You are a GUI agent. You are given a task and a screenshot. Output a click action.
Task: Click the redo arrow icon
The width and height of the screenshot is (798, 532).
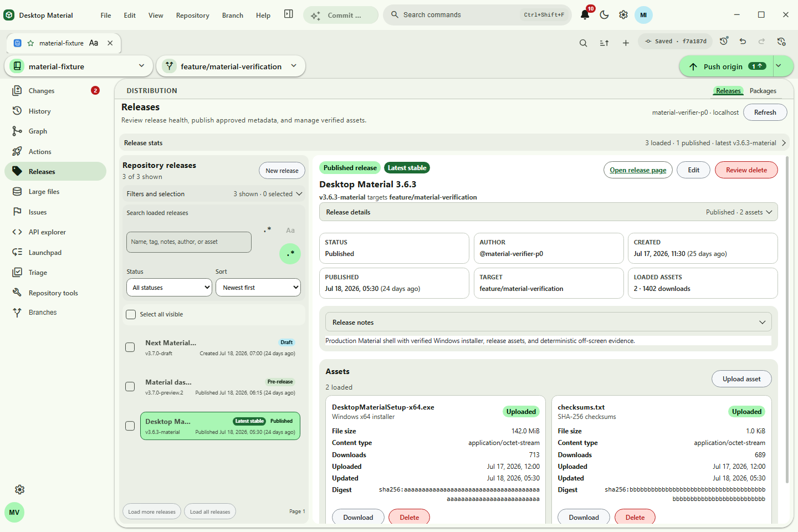761,42
